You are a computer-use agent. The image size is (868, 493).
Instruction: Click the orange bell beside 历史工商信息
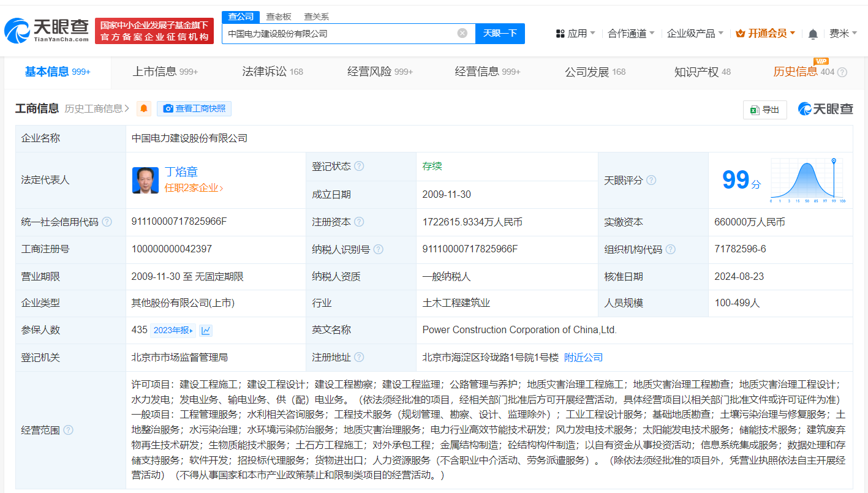click(145, 109)
